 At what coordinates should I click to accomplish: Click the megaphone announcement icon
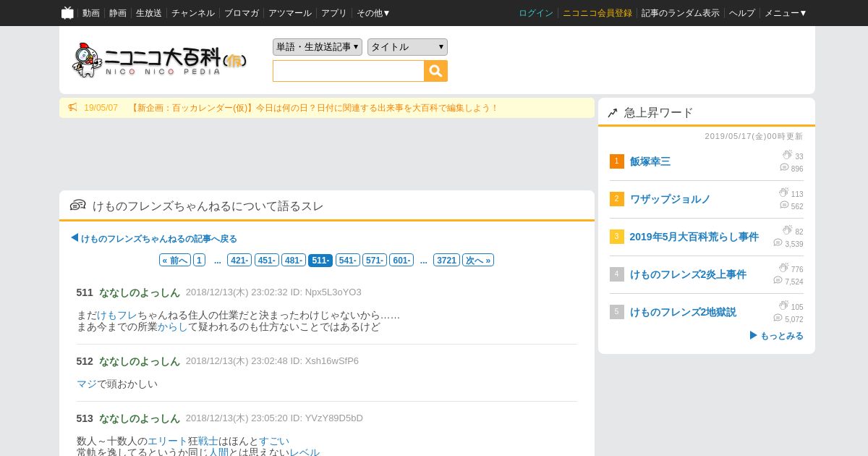click(x=72, y=107)
